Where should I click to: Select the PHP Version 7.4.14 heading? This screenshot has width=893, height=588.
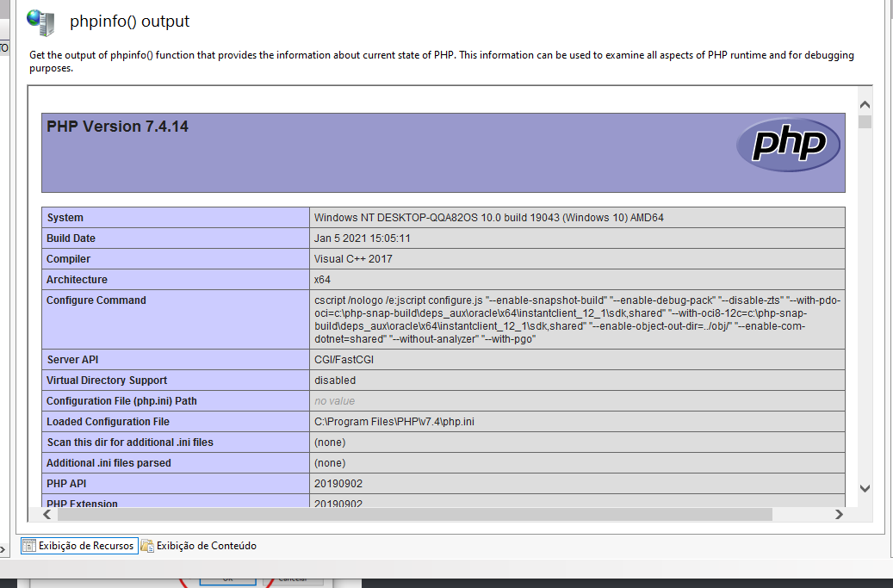click(x=117, y=127)
